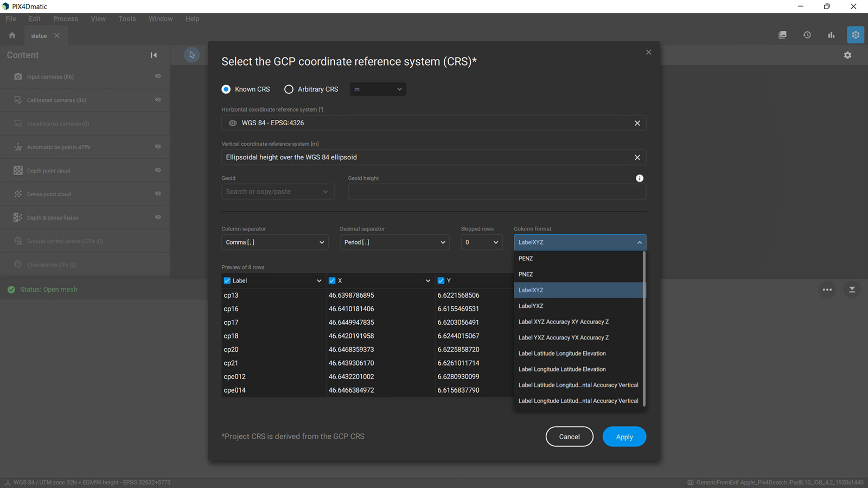Screen dimensions: 868x488
Task: Open viewer settings gear
Action: pyautogui.click(x=847, y=55)
